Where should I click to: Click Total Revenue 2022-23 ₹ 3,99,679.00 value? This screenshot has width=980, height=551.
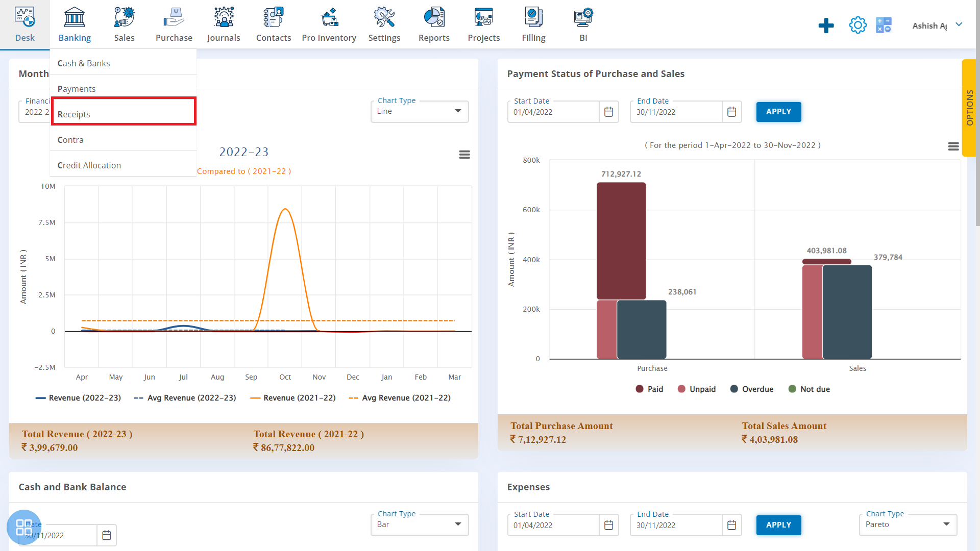tap(50, 447)
